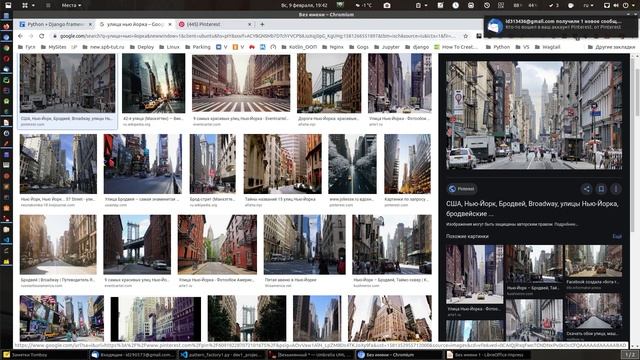Open a new browser tab
The image size is (640, 360).
262,24
